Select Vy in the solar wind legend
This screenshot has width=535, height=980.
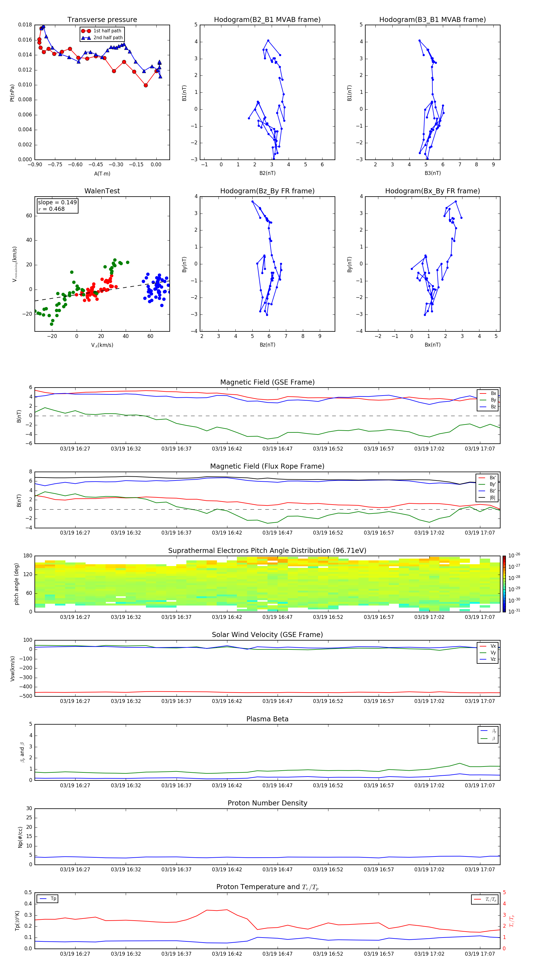coord(488,652)
